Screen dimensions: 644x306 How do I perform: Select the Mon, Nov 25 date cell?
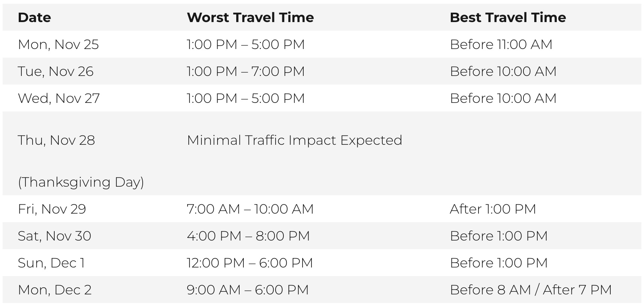(x=58, y=45)
